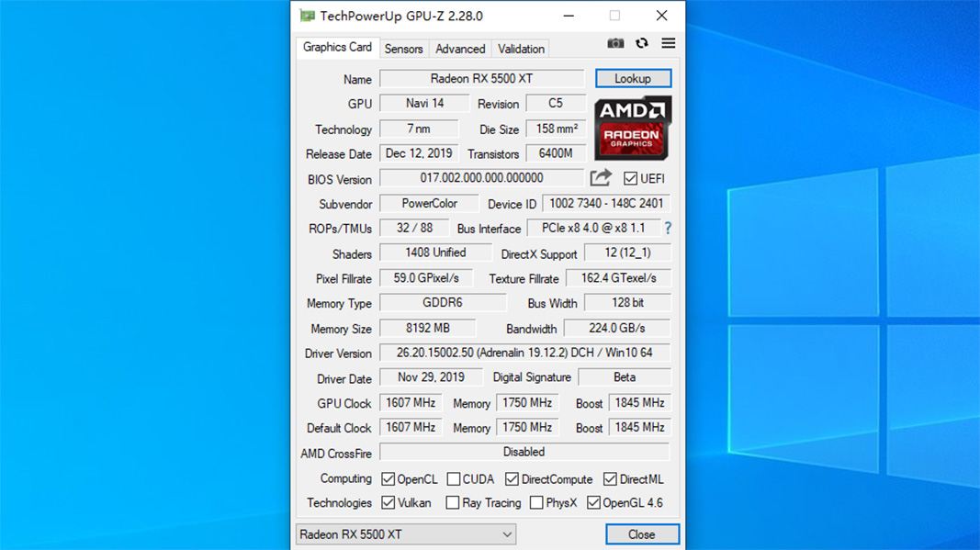Click the Bus Width value 128 bit

pos(627,302)
